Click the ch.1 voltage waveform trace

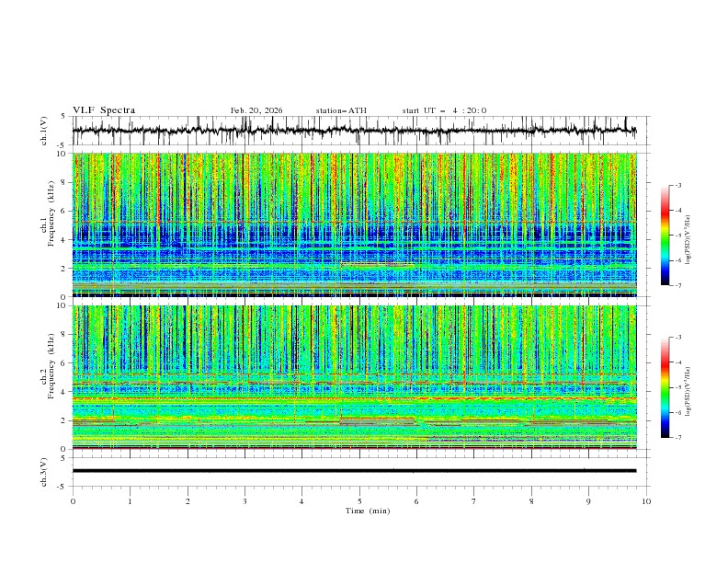pyautogui.click(x=354, y=131)
